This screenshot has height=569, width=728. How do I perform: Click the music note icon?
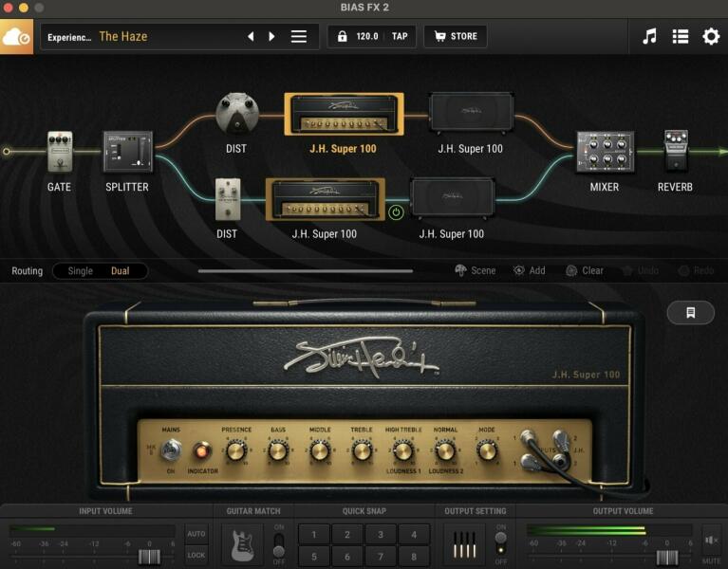click(x=649, y=37)
